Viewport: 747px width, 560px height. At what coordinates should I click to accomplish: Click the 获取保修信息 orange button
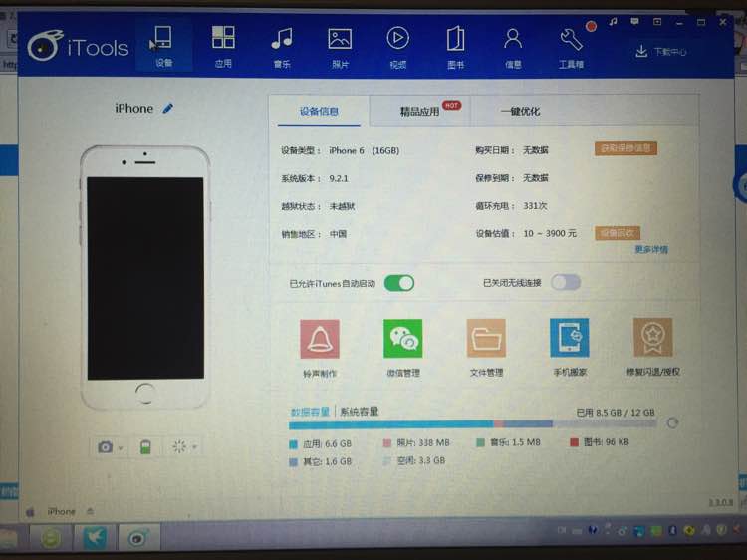(x=626, y=148)
